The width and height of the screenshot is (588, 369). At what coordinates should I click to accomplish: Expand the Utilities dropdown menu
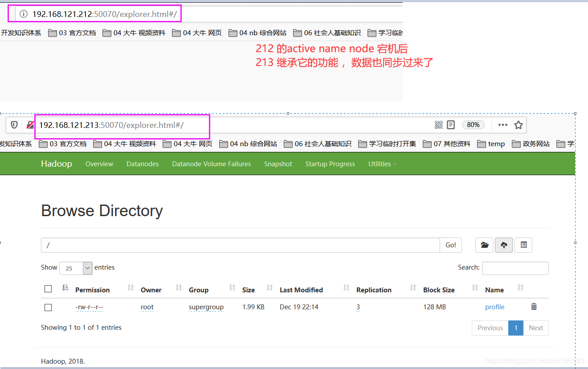pyautogui.click(x=382, y=164)
